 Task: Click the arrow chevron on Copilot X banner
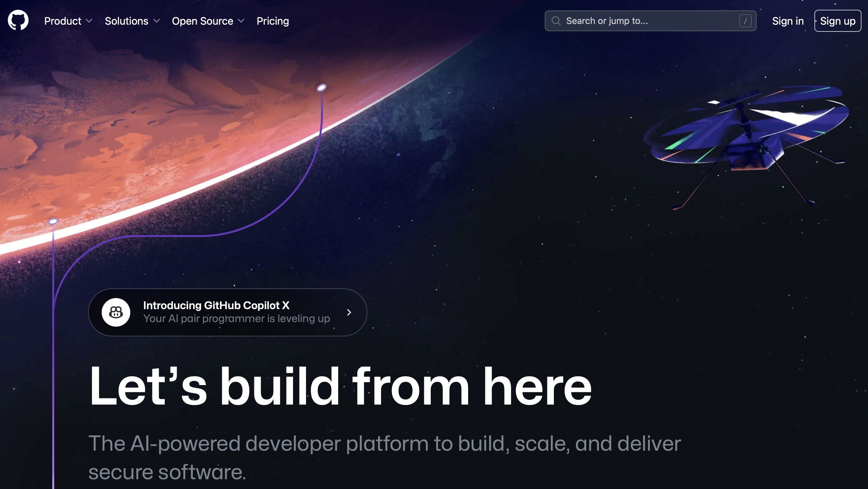[349, 312]
